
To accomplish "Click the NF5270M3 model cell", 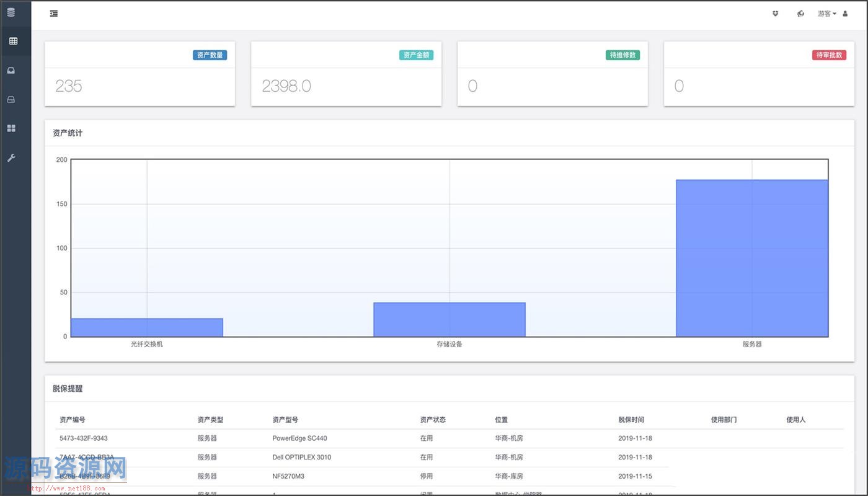I will tap(288, 477).
